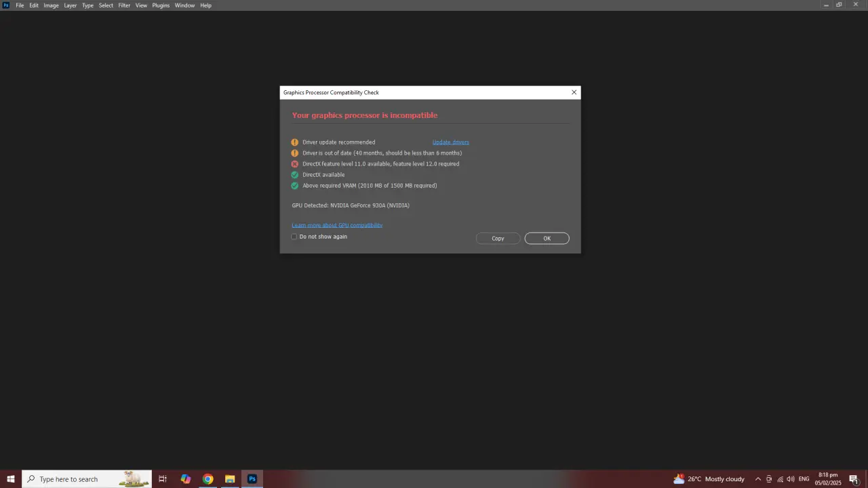
Task: Click the ENG language indicator
Action: click(x=804, y=479)
